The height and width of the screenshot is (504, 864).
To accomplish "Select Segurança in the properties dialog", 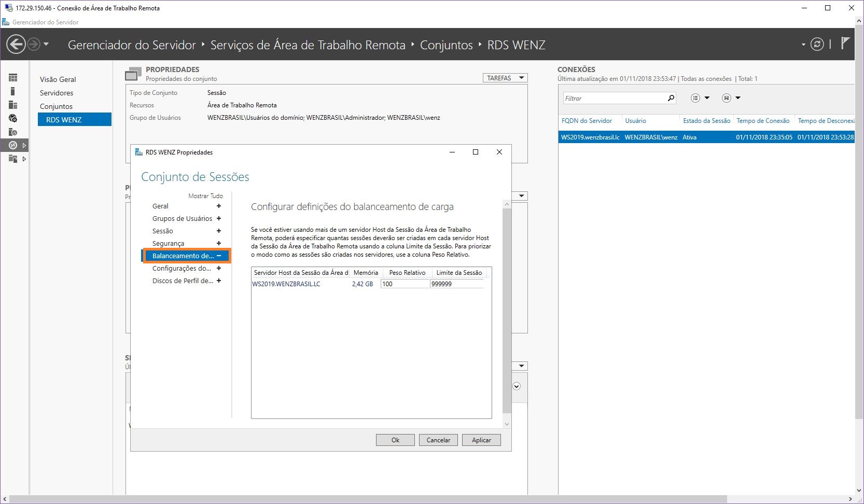I will (168, 243).
